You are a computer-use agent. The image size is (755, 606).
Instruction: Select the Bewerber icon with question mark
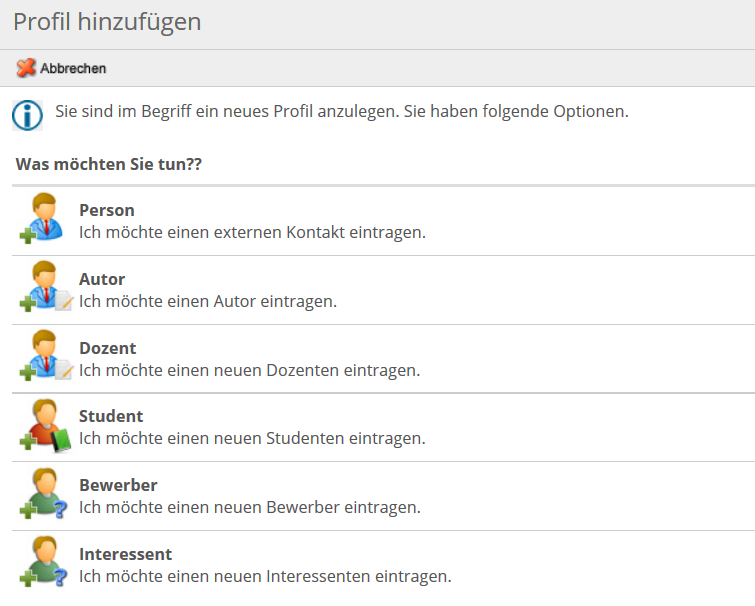(x=43, y=494)
